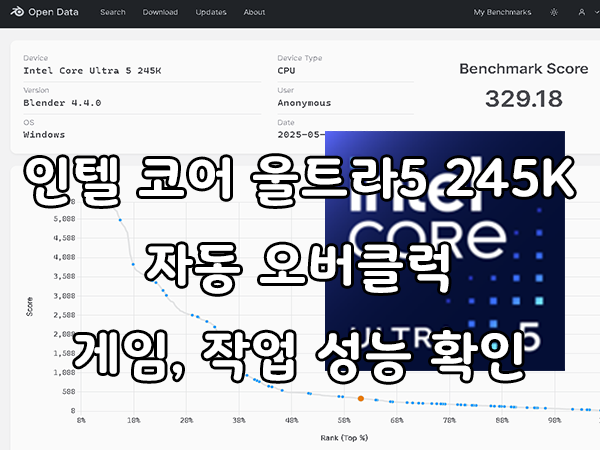Click the Intel Core Ultra 5 badge image
The height and width of the screenshot is (450, 600).
[445, 251]
